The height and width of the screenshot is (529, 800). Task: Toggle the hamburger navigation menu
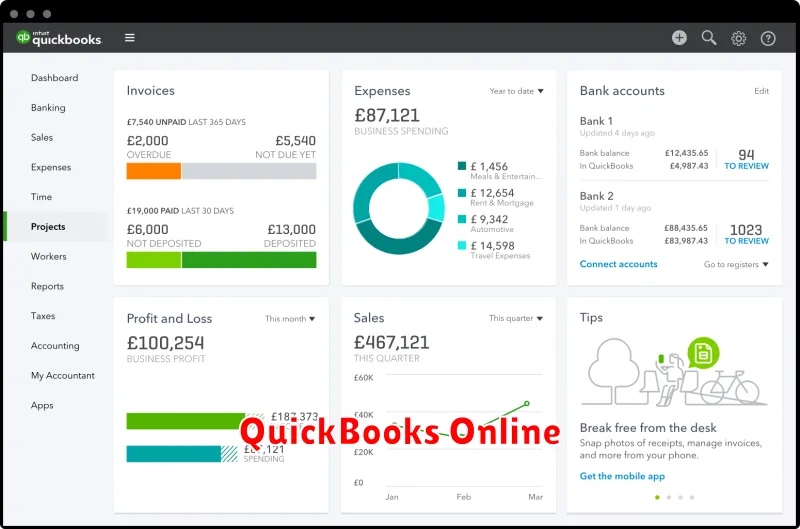(x=130, y=38)
